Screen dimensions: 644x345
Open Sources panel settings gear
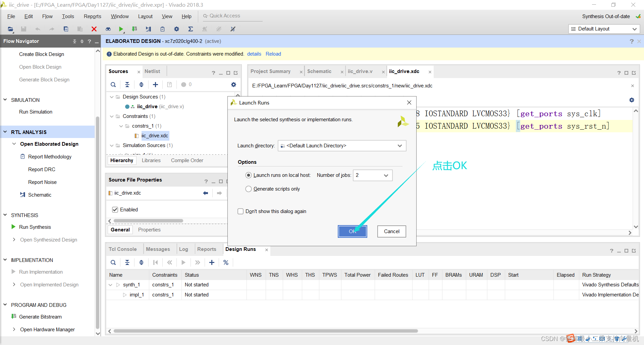click(233, 85)
